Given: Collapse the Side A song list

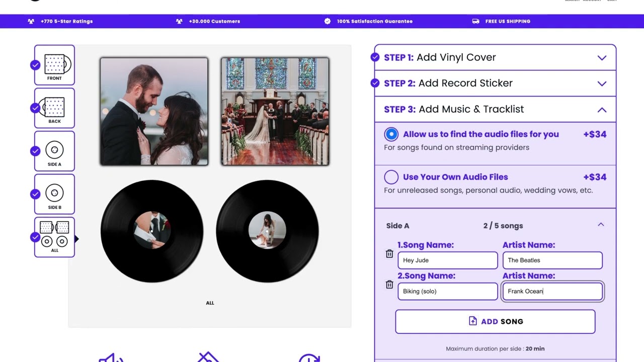Looking at the screenshot, I should (601, 225).
